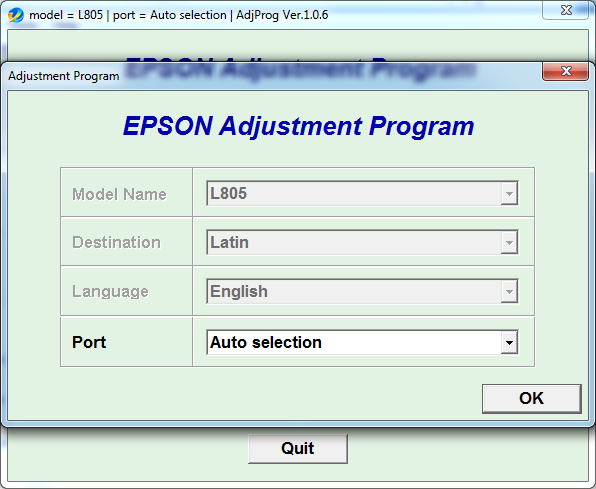Click the English language field
This screenshot has height=489, width=596.
362,291
